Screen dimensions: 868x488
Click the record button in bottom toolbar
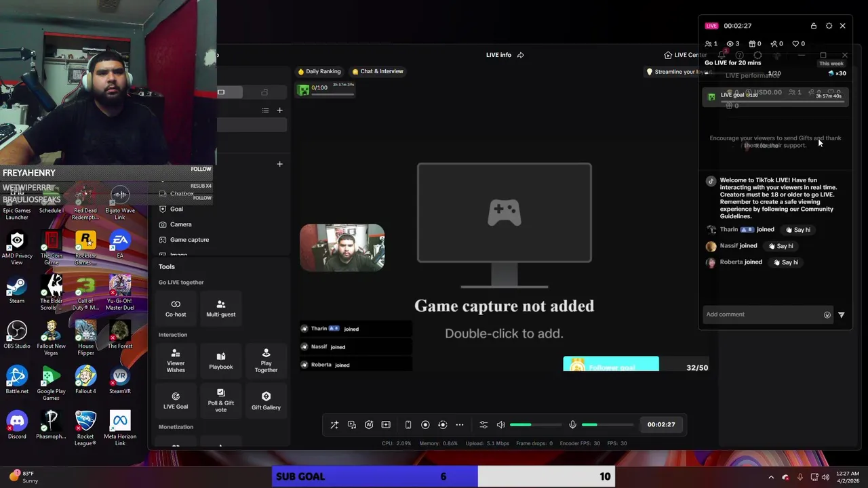pos(425,425)
